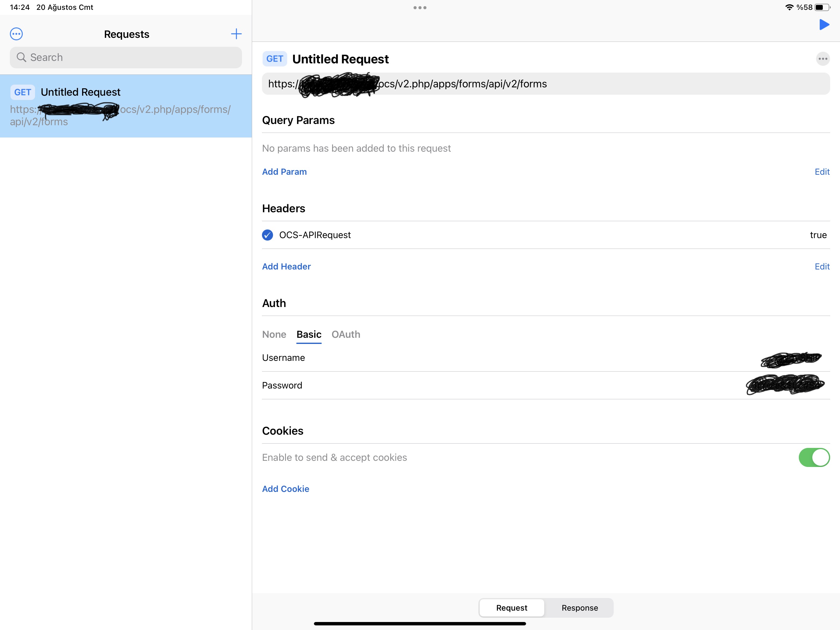
Task: Click the search magnifier icon in the sidebar
Action: [x=22, y=58]
